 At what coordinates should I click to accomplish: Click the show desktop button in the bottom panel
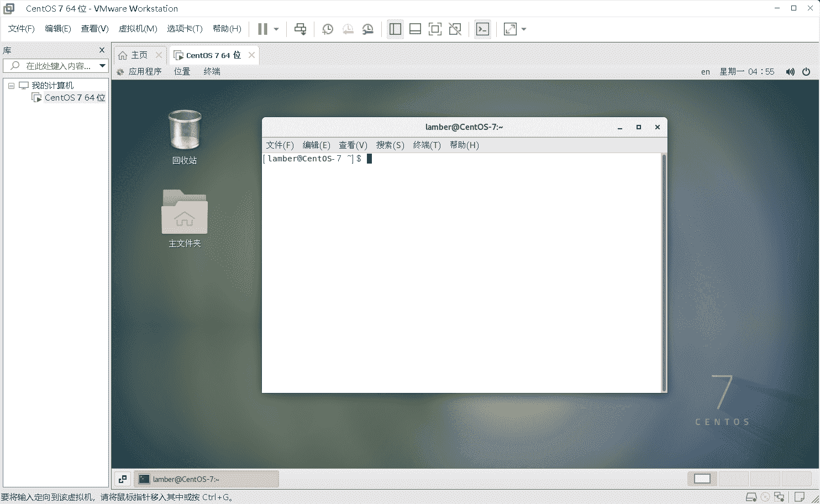pyautogui.click(x=123, y=479)
